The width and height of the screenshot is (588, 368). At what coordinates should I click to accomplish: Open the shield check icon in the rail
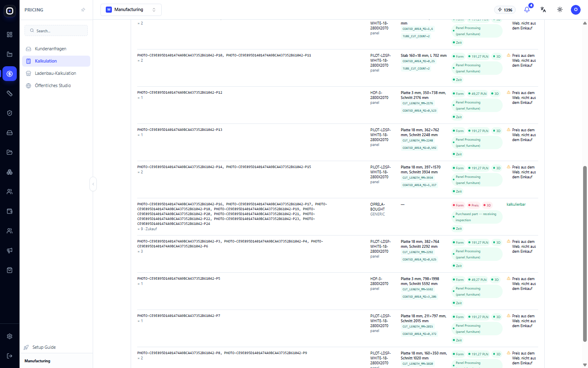pyautogui.click(x=10, y=113)
